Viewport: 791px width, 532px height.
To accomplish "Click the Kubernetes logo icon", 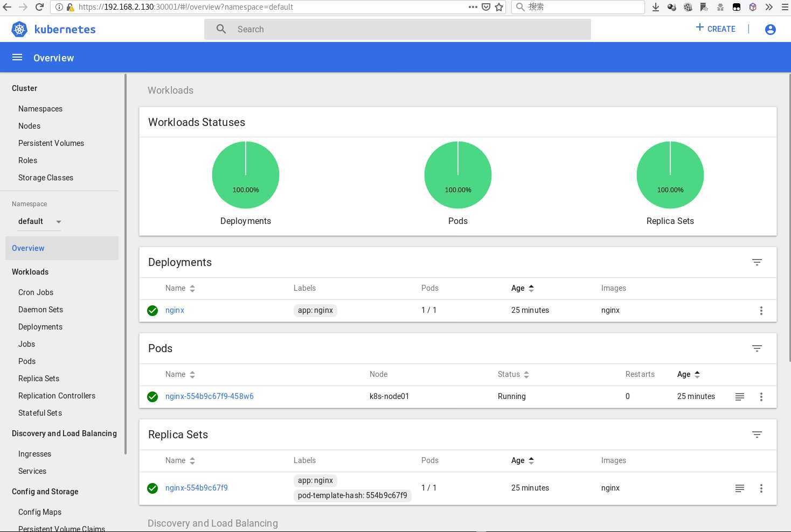I will coord(19,29).
